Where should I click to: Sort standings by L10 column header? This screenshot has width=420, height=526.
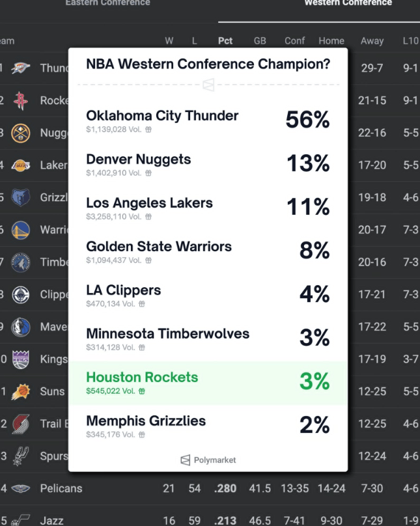[410, 41]
